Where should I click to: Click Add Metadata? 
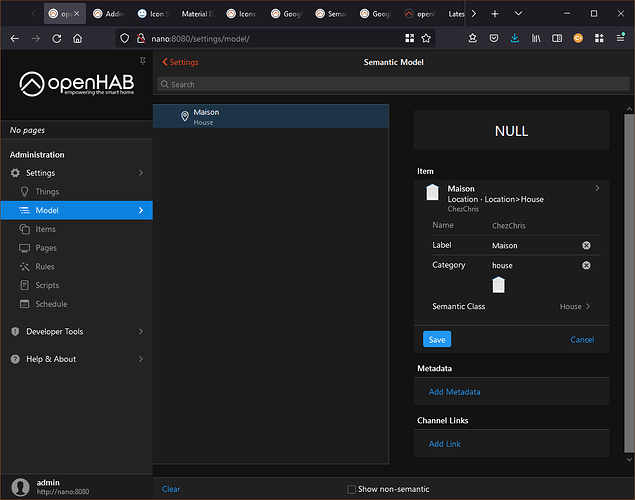pos(454,391)
